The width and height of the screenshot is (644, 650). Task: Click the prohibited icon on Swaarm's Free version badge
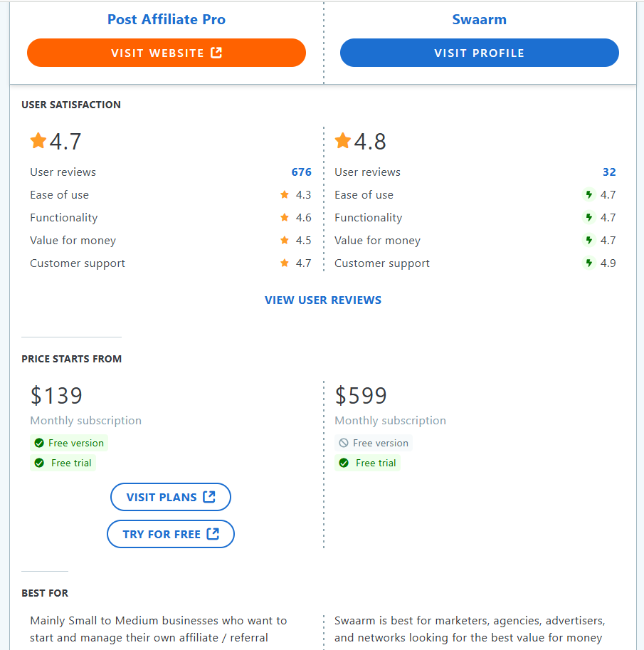344,442
